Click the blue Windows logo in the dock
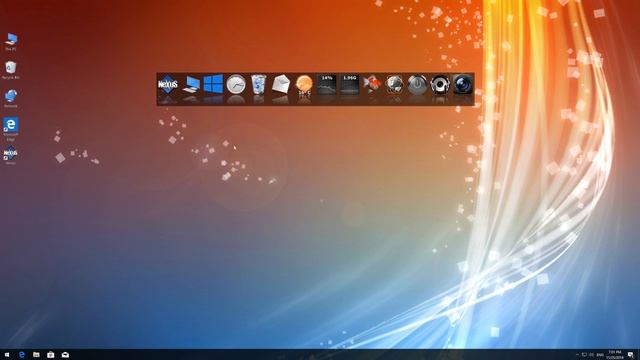 coord(213,84)
